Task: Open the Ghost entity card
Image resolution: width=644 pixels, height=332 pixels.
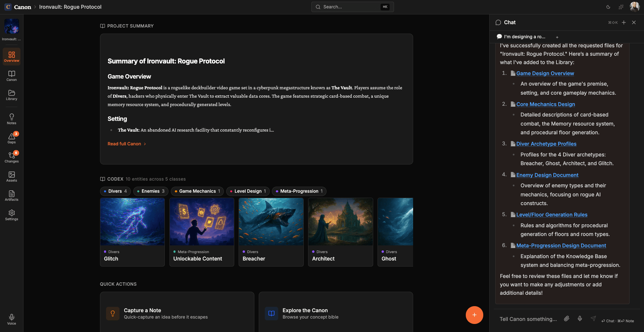Action: point(395,232)
